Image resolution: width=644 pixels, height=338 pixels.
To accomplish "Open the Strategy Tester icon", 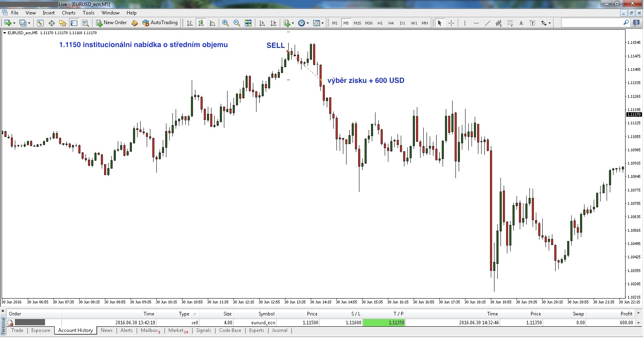I will tap(85, 23).
